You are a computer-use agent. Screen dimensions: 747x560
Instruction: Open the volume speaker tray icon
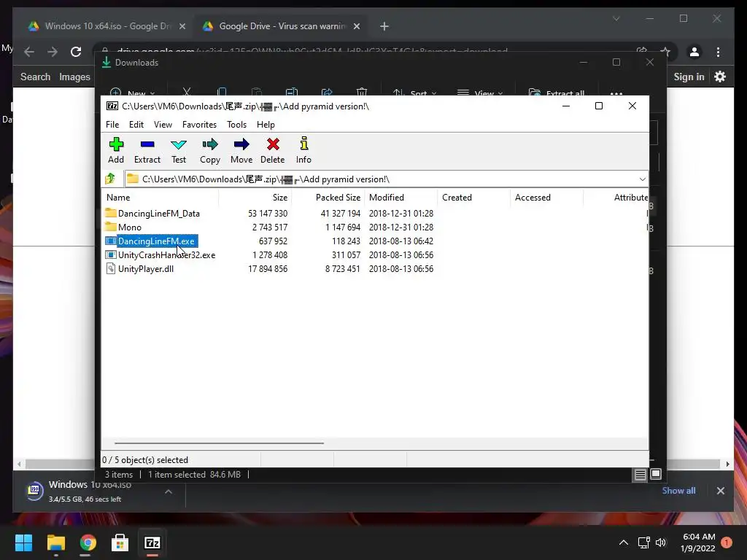pos(661,542)
